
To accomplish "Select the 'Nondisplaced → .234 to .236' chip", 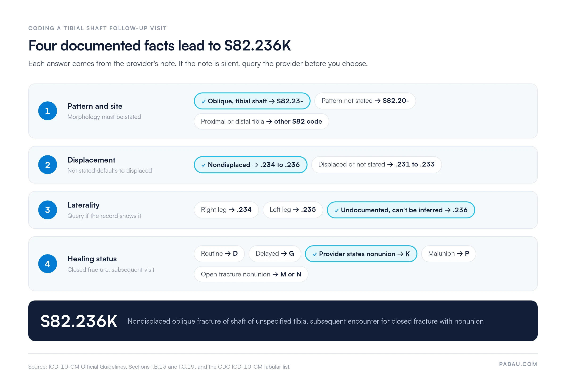I will click(x=250, y=165).
